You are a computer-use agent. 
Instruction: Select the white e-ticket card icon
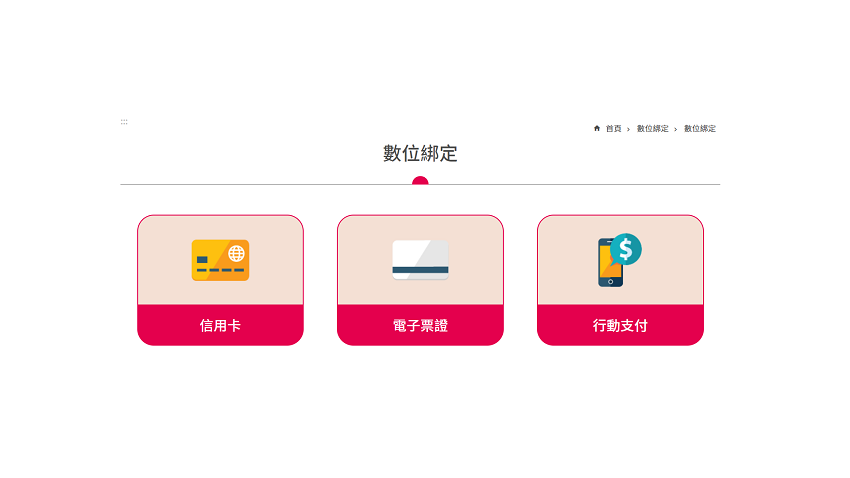pos(420,260)
